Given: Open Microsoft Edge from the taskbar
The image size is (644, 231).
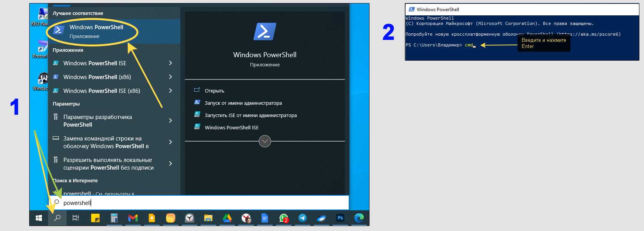Looking at the screenshot, I should pyautogui.click(x=359, y=218).
